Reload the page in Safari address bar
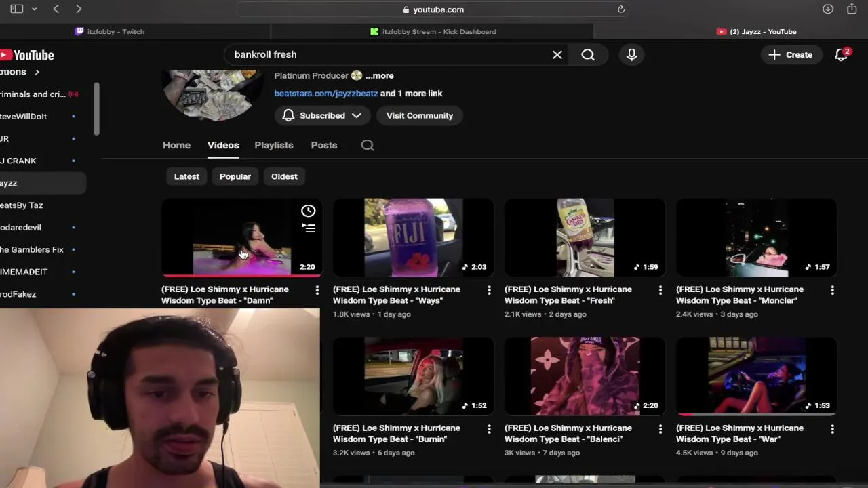Viewport: 868px width, 488px height. pyautogui.click(x=620, y=9)
